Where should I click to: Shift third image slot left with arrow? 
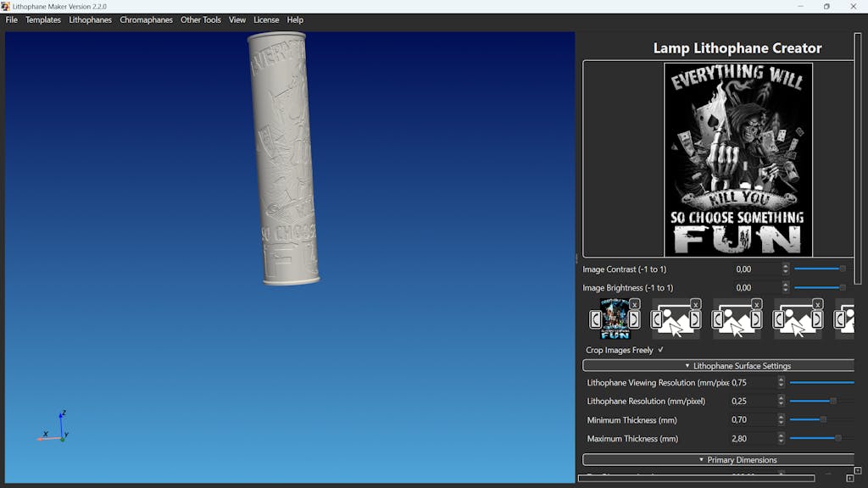coord(717,320)
